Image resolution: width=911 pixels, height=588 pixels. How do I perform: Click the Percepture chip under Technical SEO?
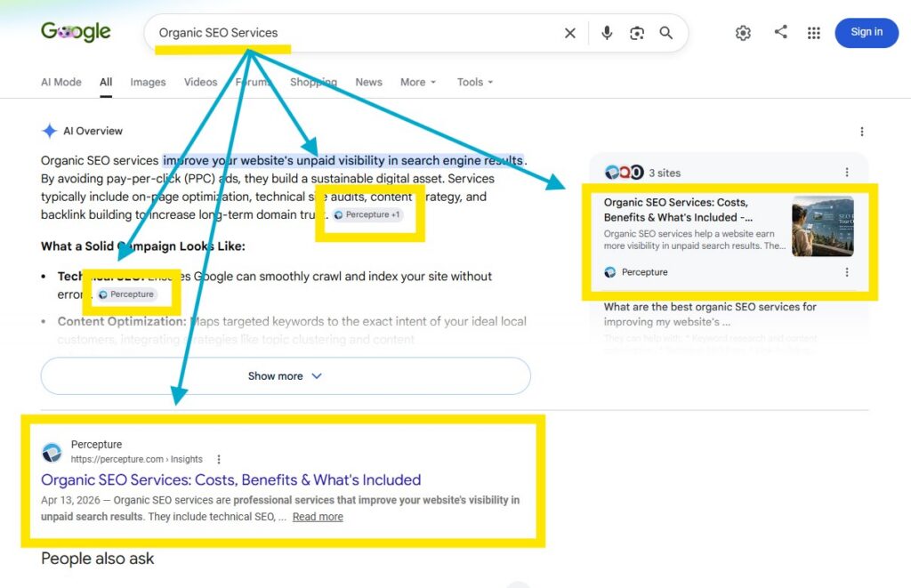click(126, 294)
